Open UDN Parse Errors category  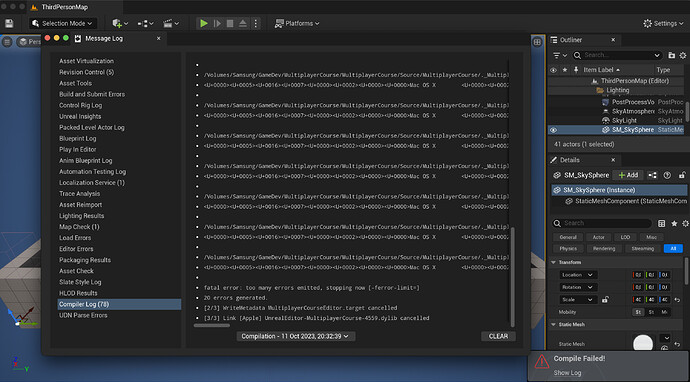[83, 315]
